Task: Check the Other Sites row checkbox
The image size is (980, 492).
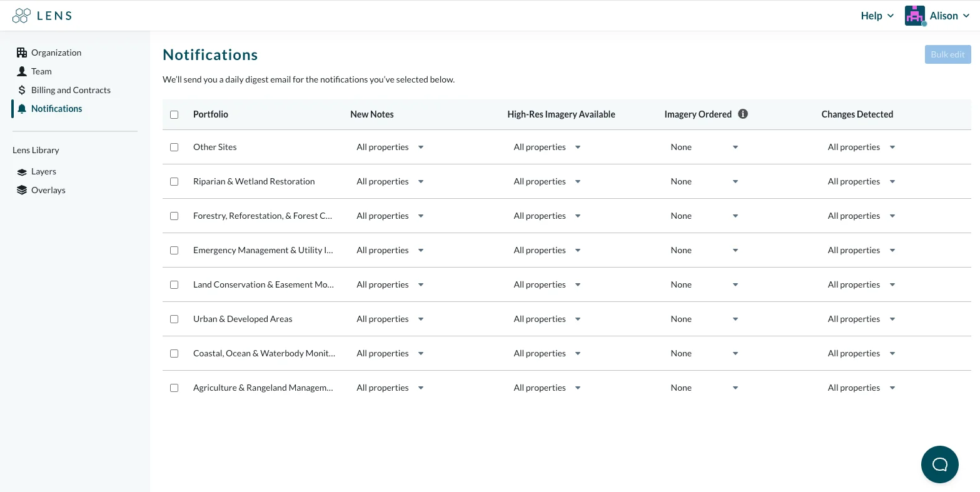Action: point(174,147)
